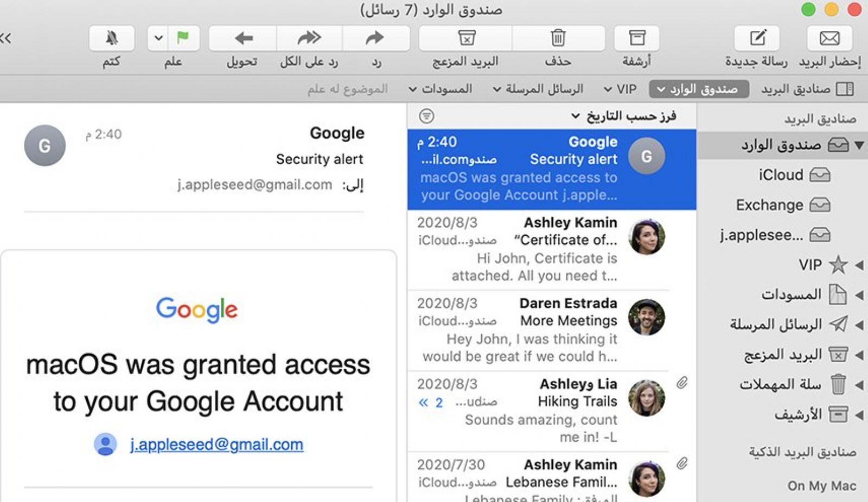
Task: Expand الرسائل المرسلة disclosure triangle
Action: pyautogui.click(x=859, y=325)
